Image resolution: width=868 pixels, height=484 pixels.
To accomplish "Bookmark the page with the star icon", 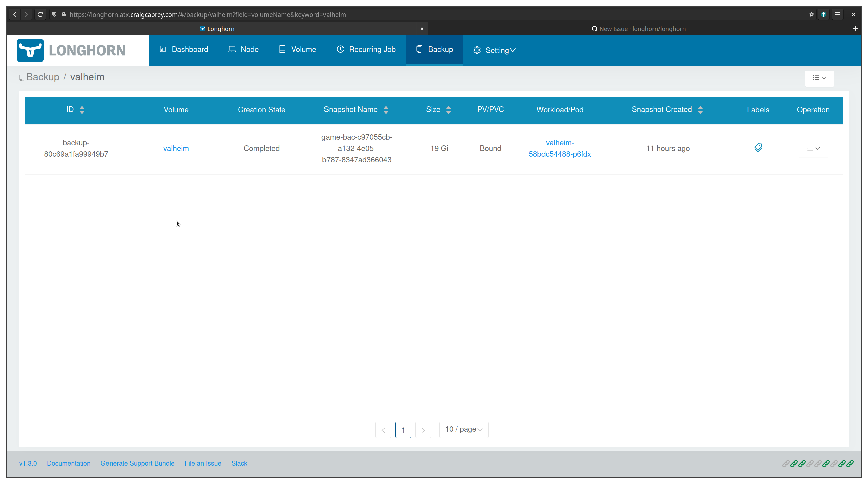I will coord(812,14).
